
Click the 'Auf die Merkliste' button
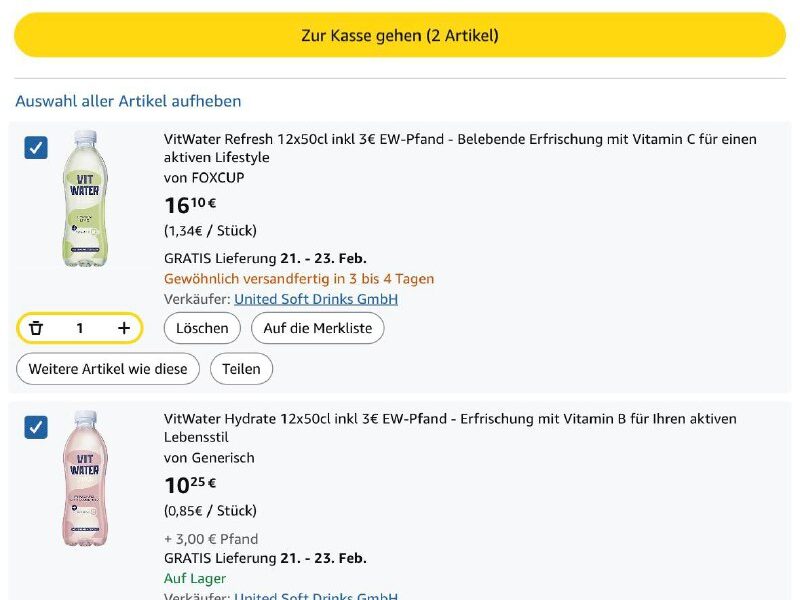[317, 328]
